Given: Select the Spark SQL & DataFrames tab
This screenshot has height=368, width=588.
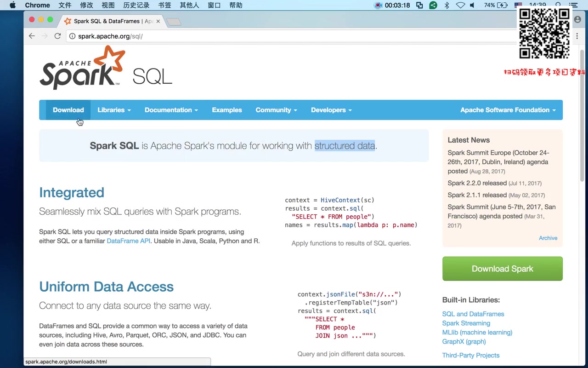Looking at the screenshot, I should [112, 21].
